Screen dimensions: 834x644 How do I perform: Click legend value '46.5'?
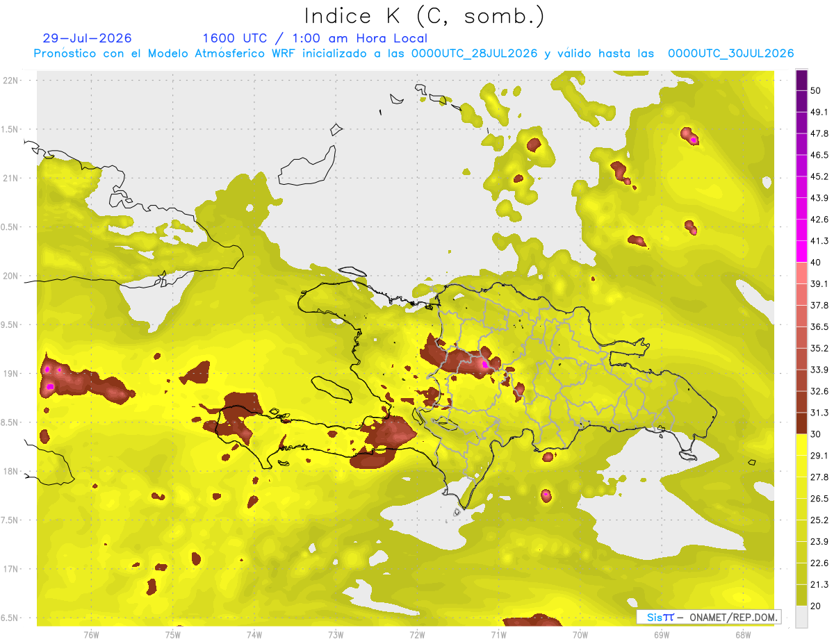tap(819, 155)
